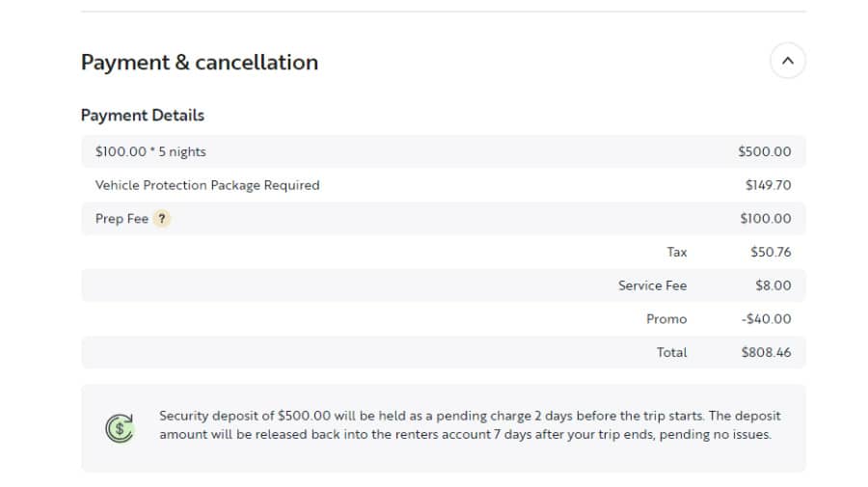The height and width of the screenshot is (487, 868).
Task: Click the $50.76 tax amount
Action: pyautogui.click(x=771, y=253)
